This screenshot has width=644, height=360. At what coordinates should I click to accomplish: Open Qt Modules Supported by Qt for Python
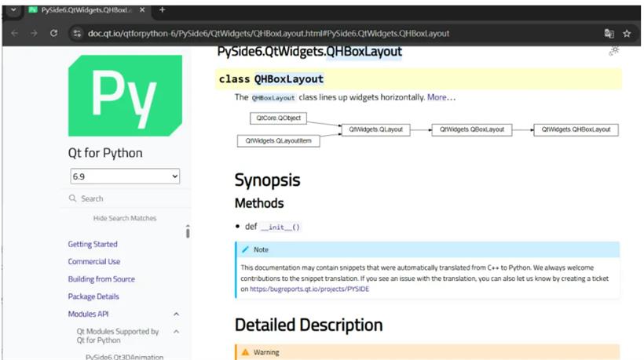[x=118, y=336]
